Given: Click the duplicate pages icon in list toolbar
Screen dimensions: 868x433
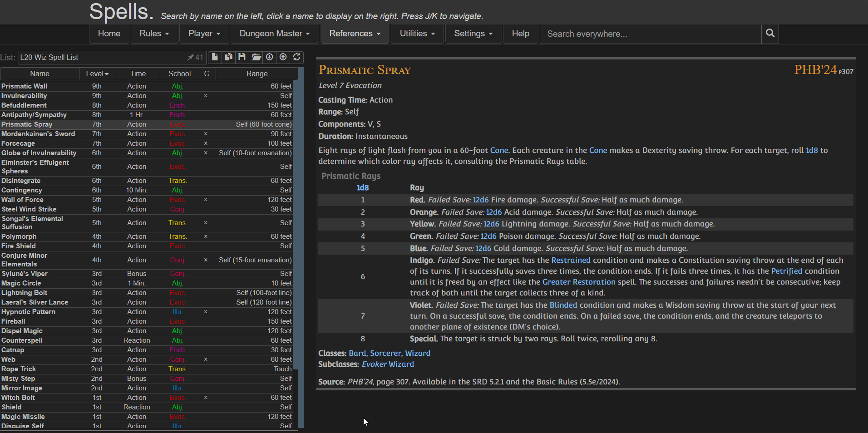Looking at the screenshot, I should [228, 57].
